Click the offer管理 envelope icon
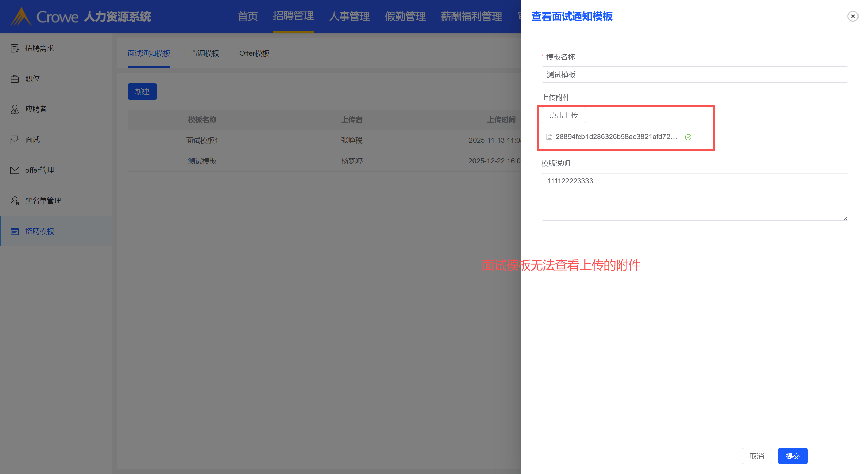Image resolution: width=868 pixels, height=474 pixels. click(15, 170)
